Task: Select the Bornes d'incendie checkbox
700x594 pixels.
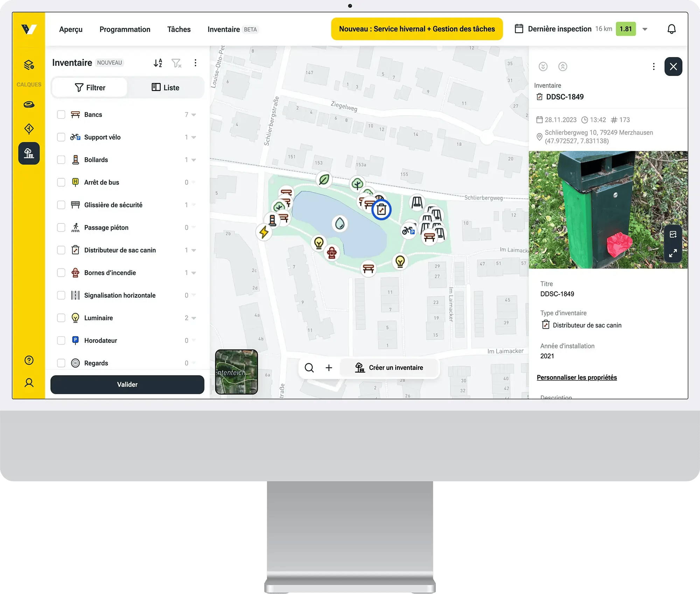Action: click(x=61, y=272)
